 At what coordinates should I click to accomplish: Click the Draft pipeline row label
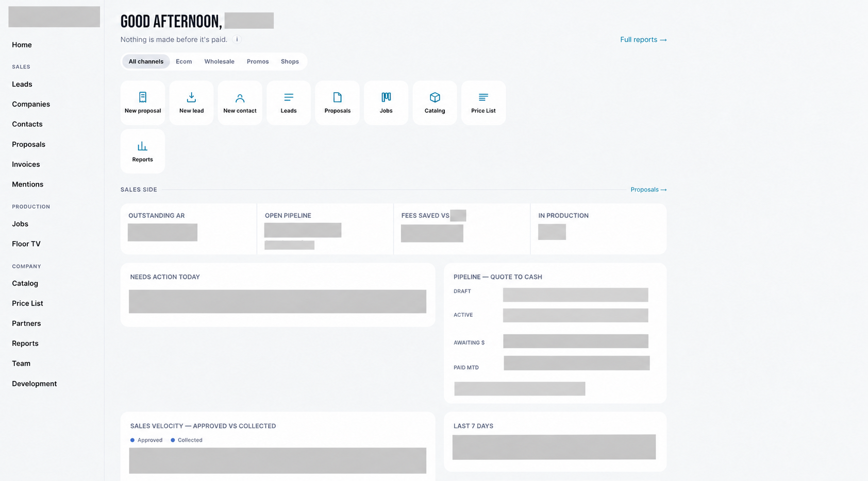click(x=462, y=291)
